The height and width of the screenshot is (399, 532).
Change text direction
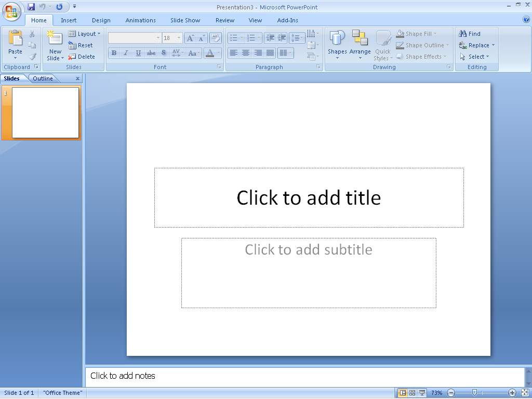click(x=312, y=34)
